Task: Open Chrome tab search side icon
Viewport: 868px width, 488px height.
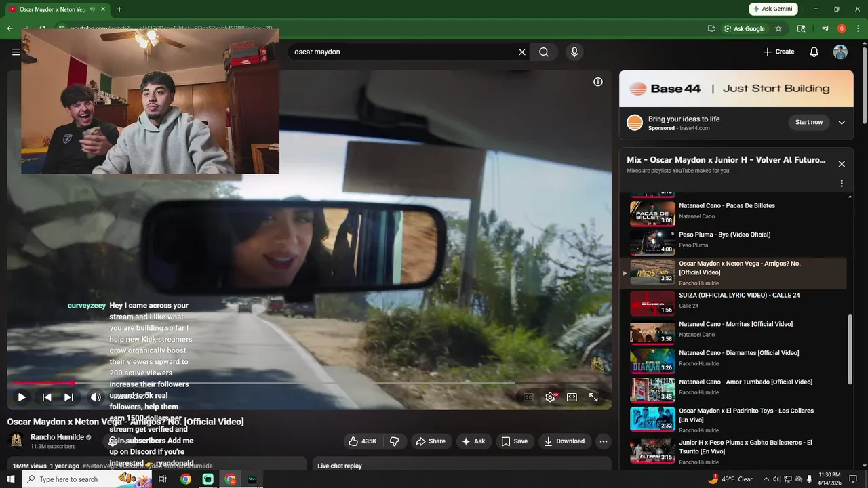Action: pos(801,28)
